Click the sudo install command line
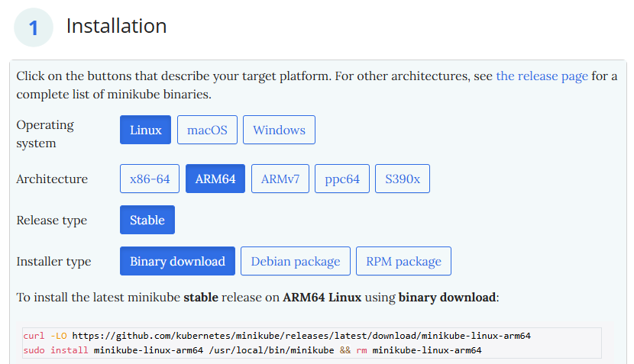 click(x=252, y=350)
